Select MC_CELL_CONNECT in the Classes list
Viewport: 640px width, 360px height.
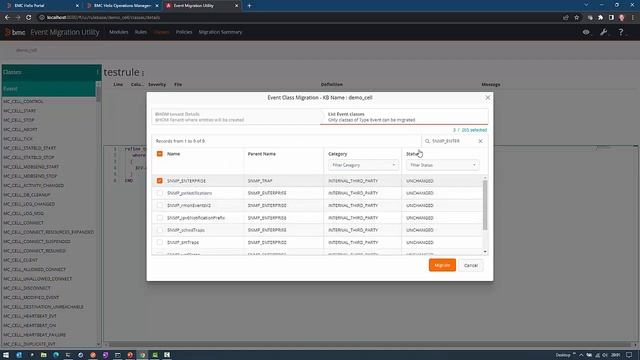coord(23,223)
